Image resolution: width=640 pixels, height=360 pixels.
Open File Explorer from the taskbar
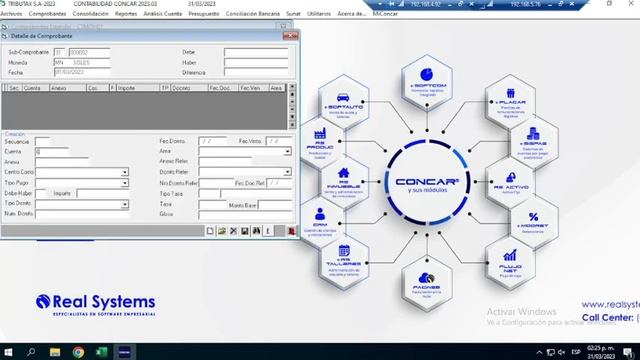coord(55,352)
